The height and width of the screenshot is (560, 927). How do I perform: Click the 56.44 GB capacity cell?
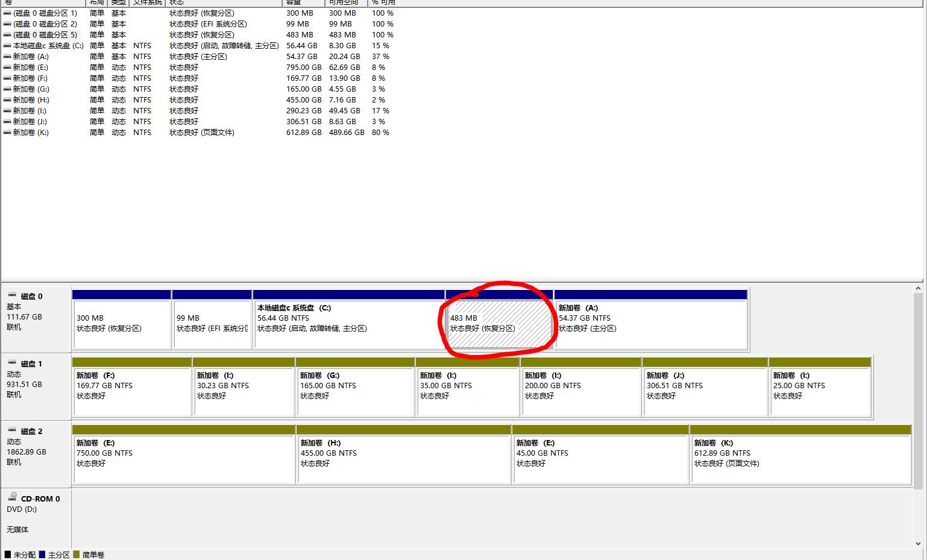302,45
